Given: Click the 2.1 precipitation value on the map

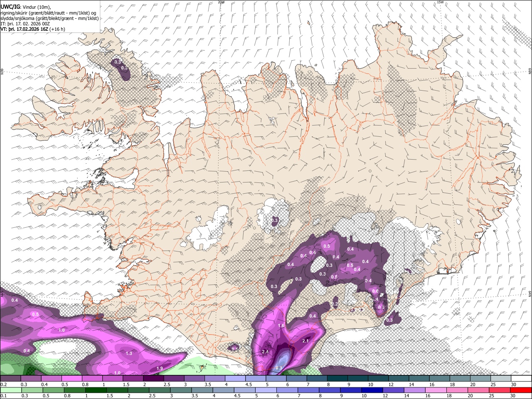Looking at the screenshot, I should pyautogui.click(x=305, y=341).
